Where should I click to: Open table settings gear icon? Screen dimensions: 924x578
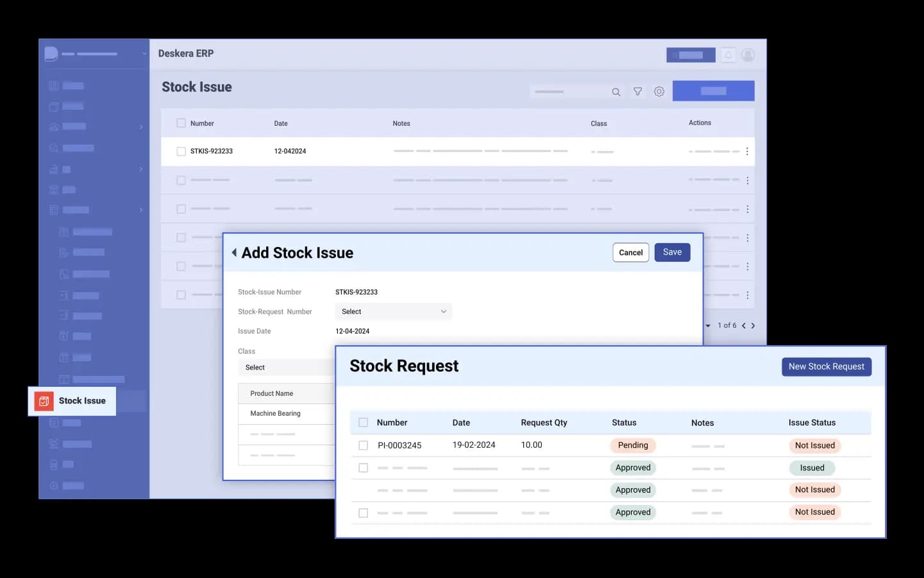(x=659, y=92)
